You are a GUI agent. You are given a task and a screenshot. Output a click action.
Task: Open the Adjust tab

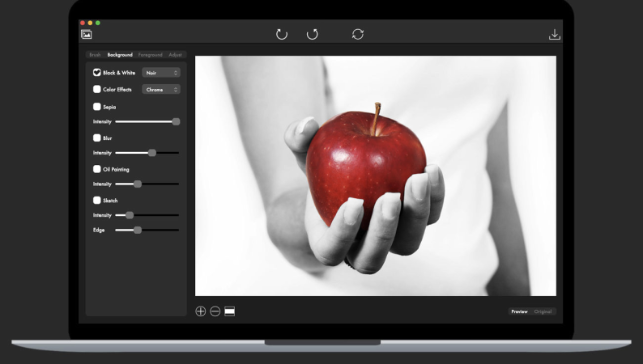pos(175,55)
